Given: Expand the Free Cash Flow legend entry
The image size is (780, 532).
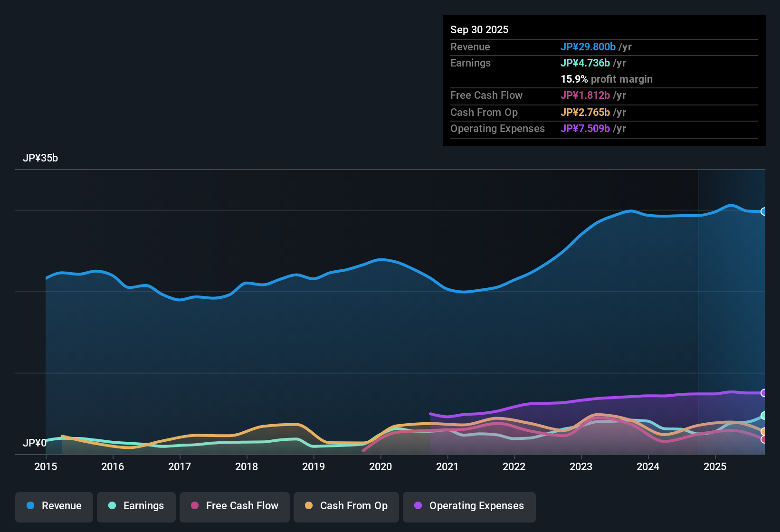Looking at the screenshot, I should pyautogui.click(x=234, y=506).
